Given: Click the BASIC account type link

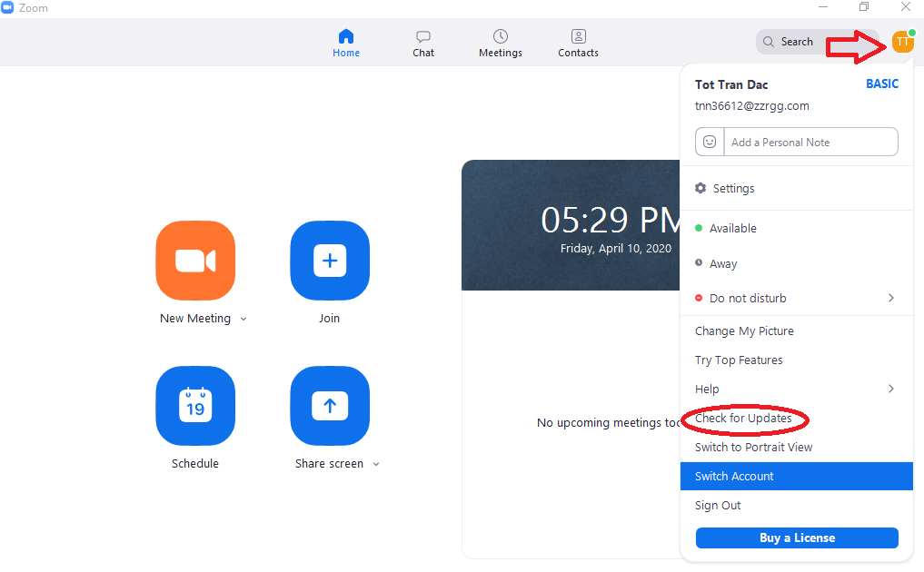Looking at the screenshot, I should pyautogui.click(x=881, y=84).
